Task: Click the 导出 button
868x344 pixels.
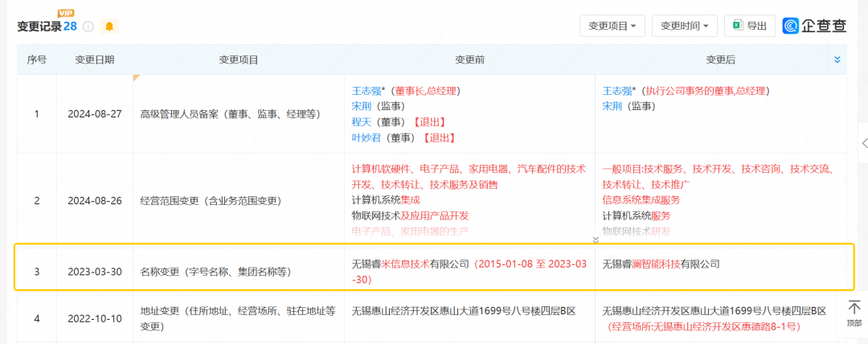Action: 750,26
